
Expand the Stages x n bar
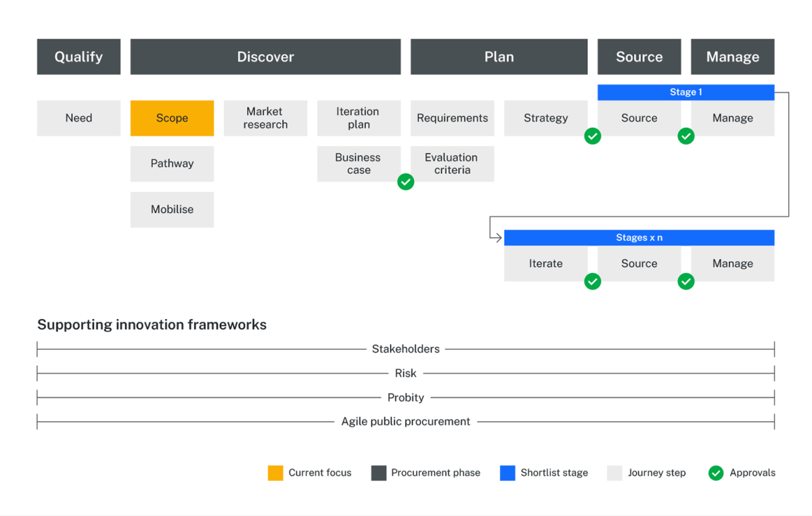639,237
